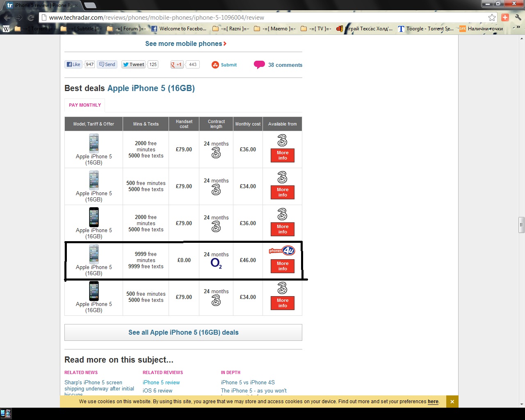The height and width of the screenshot is (420, 525).
Task: Click the 'Monthly cost' column header
Action: (248, 124)
